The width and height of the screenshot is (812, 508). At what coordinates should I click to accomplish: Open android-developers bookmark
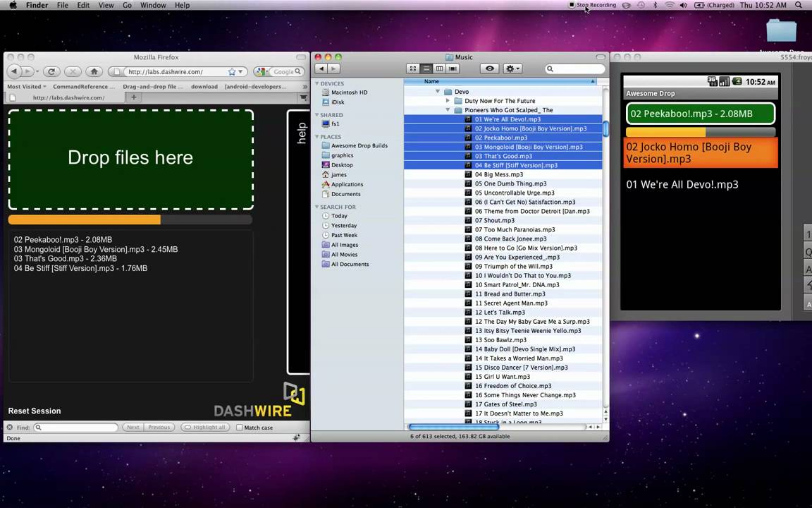pyautogui.click(x=255, y=87)
